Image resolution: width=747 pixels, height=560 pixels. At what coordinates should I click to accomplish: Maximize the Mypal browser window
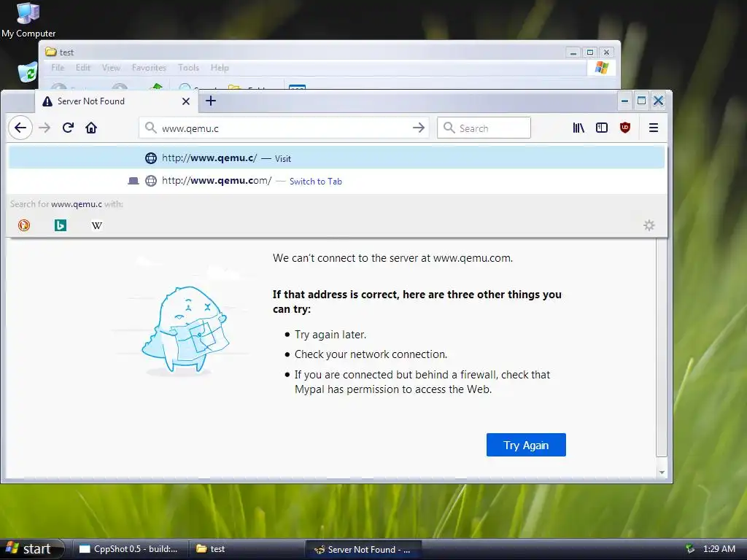click(641, 101)
